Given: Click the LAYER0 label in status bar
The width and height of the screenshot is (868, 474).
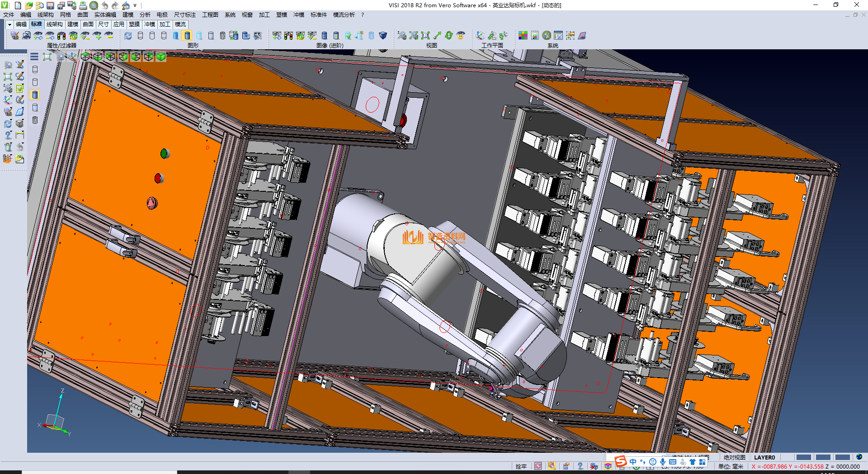Looking at the screenshot, I should (x=764, y=457).
